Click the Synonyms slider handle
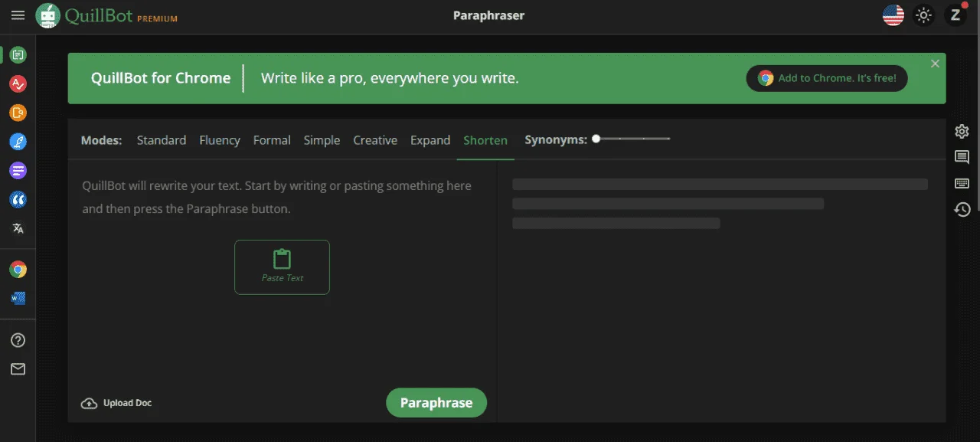The height and width of the screenshot is (442, 980). point(596,139)
